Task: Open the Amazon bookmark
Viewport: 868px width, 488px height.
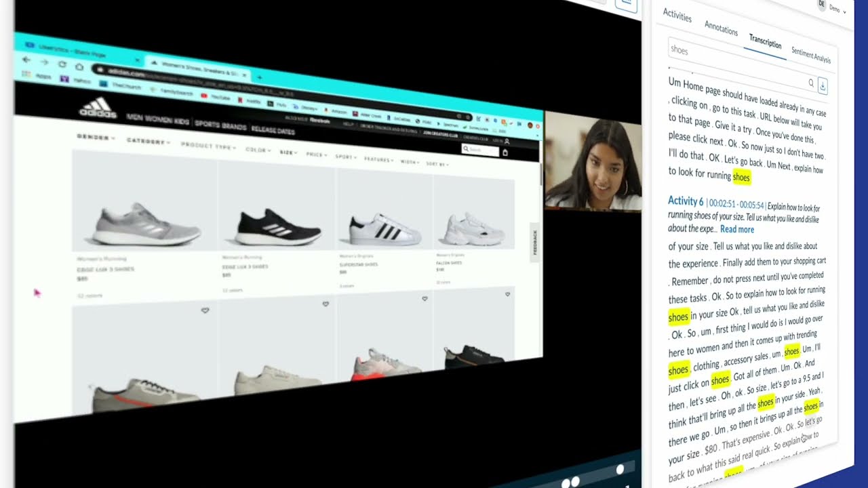Action: point(335,111)
